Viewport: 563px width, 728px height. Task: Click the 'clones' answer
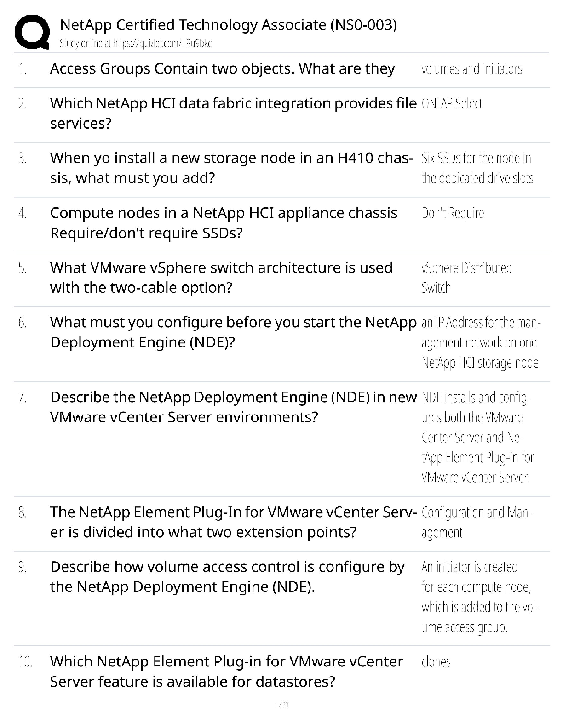click(x=436, y=662)
